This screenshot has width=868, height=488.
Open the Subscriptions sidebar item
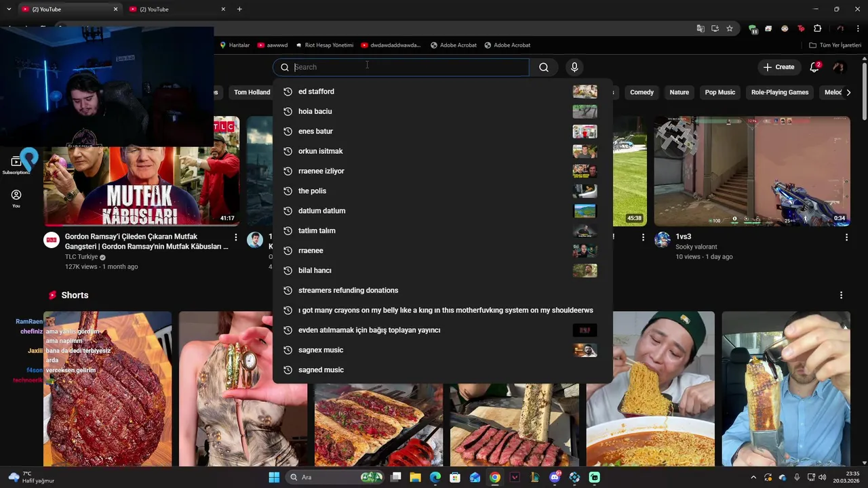click(16, 165)
